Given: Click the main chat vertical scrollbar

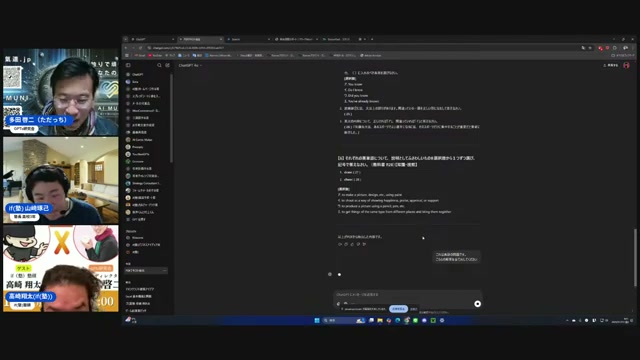Looking at the screenshot, I should 635,257.
